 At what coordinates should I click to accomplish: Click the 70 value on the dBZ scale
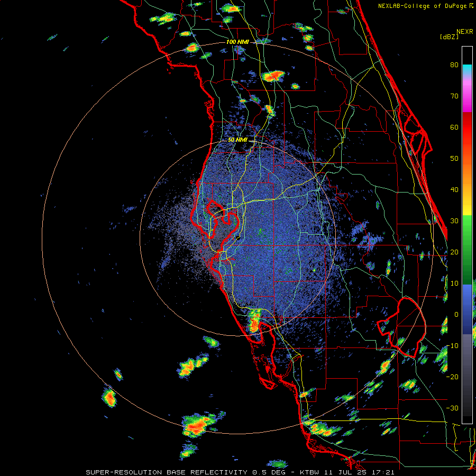454,96
